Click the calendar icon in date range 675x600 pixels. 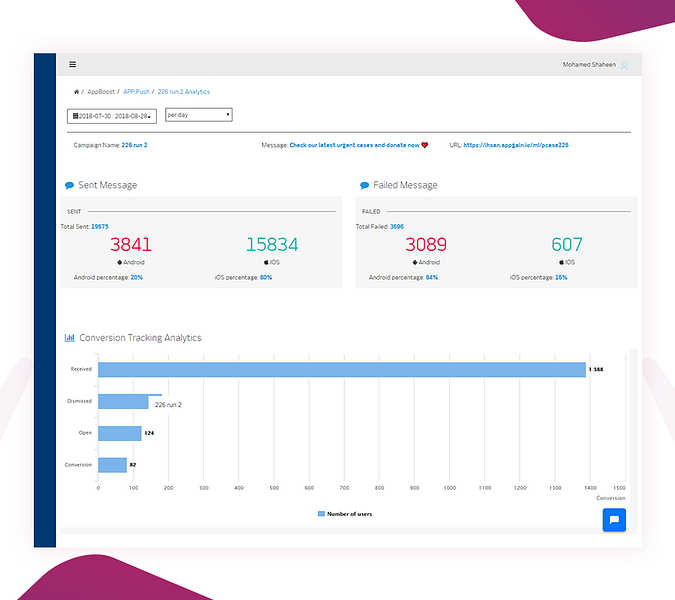[x=75, y=116]
